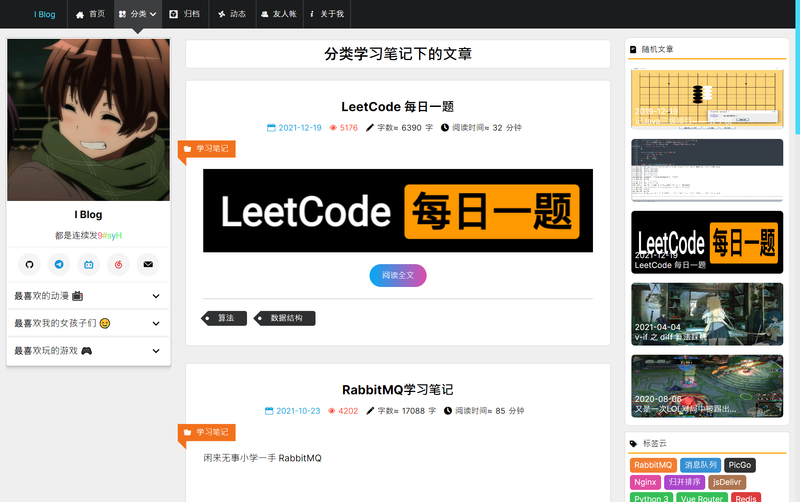This screenshot has height=502, width=800.
Task: Click 学习笔记 category ribbon on RabbitMQ post
Action: pos(207,432)
